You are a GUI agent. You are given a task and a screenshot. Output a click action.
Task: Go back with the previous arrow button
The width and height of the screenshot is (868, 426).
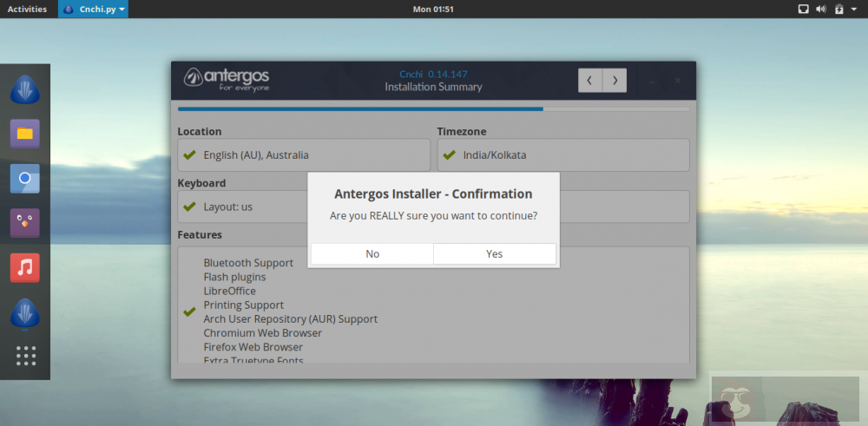[x=590, y=81]
